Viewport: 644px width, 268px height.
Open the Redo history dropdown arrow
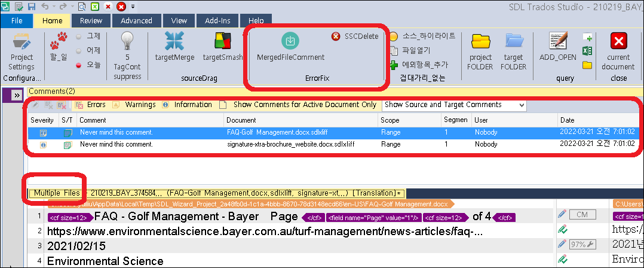72,7
